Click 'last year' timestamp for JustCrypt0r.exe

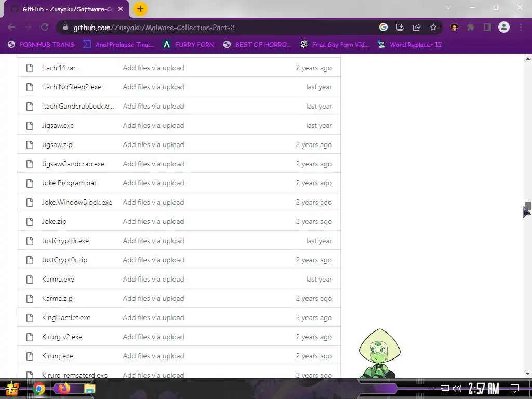point(319,241)
